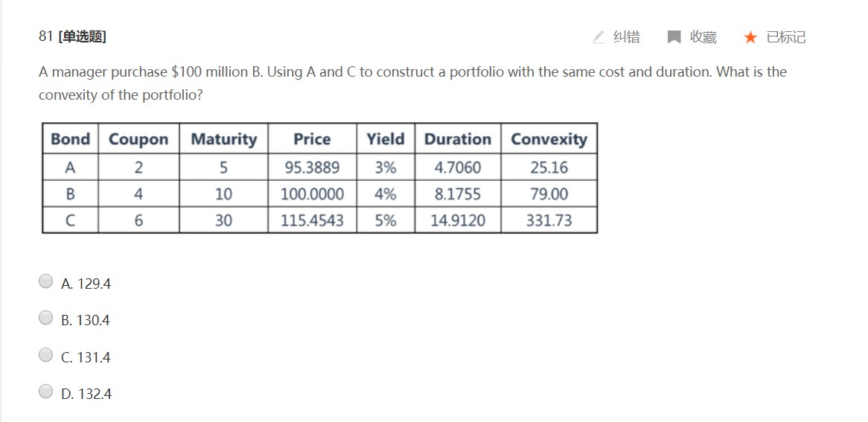The height and width of the screenshot is (422, 868).
Task: Click the flag bookmark icon
Action: pos(674,36)
